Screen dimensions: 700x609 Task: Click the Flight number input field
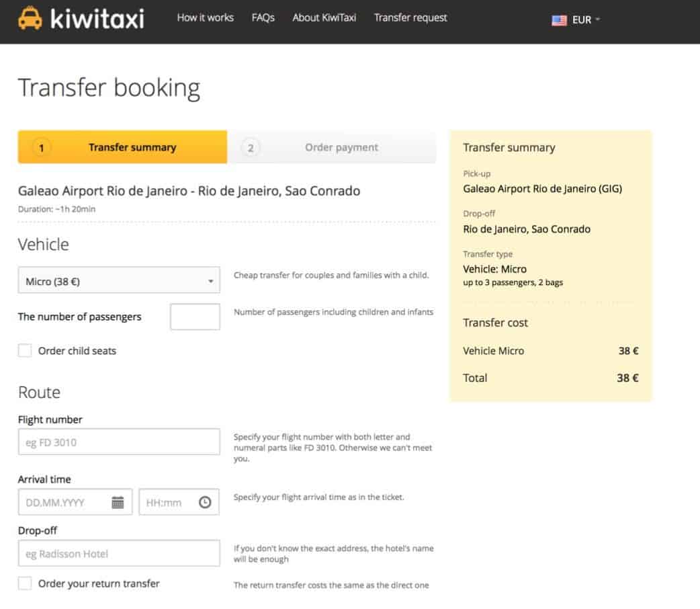(119, 442)
